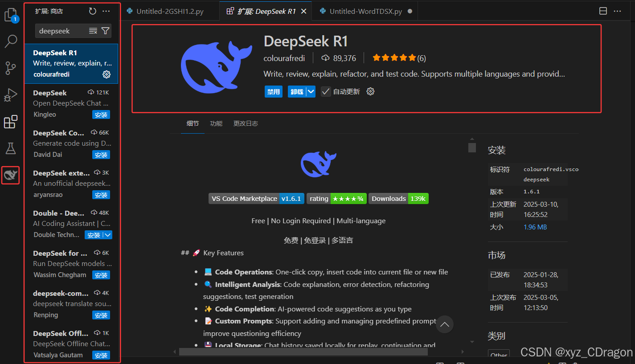Select DeepSeek R1 in extension list
Image resolution: width=635 pixels, height=364 pixels.
coord(71,64)
